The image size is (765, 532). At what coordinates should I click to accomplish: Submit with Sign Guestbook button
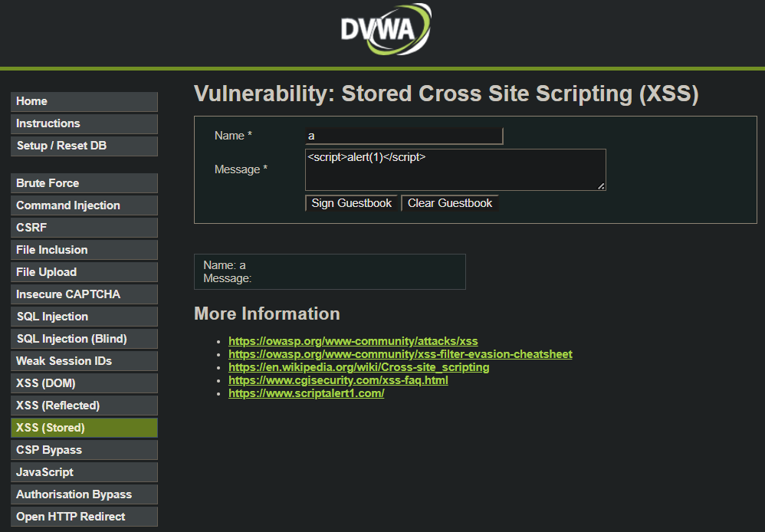(x=351, y=203)
